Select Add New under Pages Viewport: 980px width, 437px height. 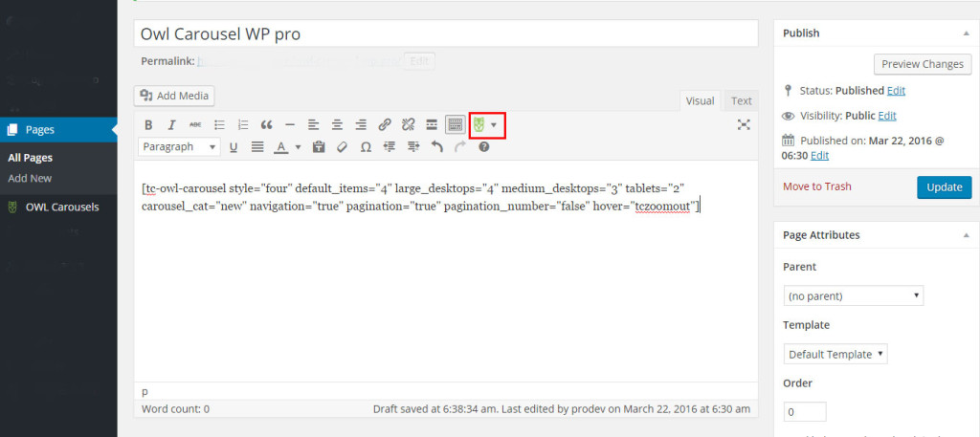point(30,179)
